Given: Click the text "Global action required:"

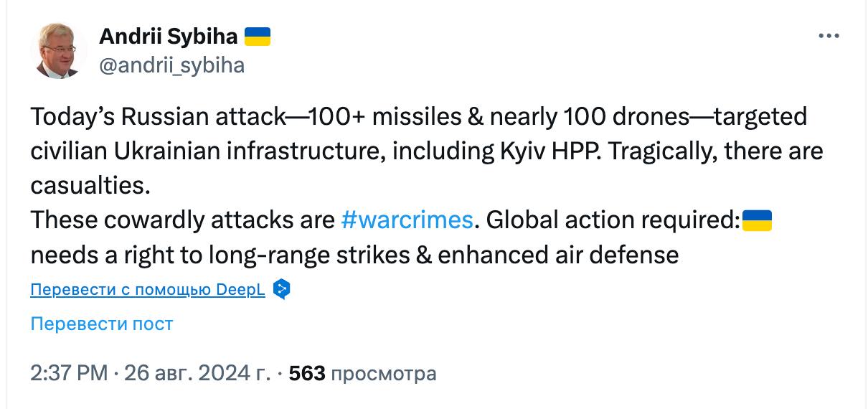Looking at the screenshot, I should [613, 220].
